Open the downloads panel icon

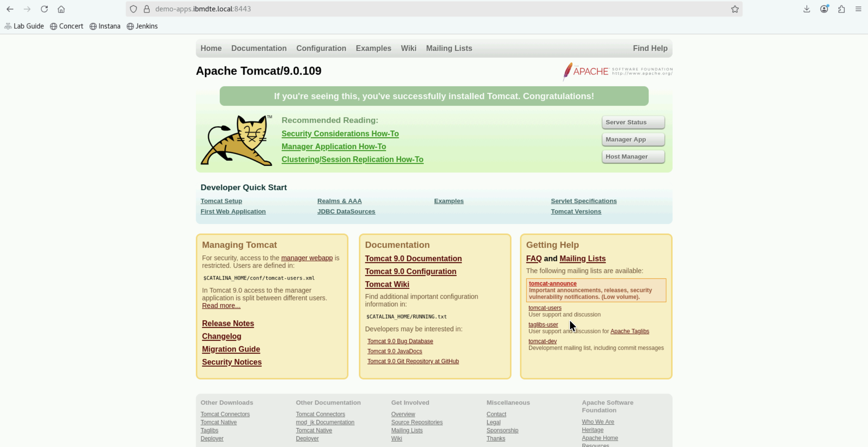[807, 9]
